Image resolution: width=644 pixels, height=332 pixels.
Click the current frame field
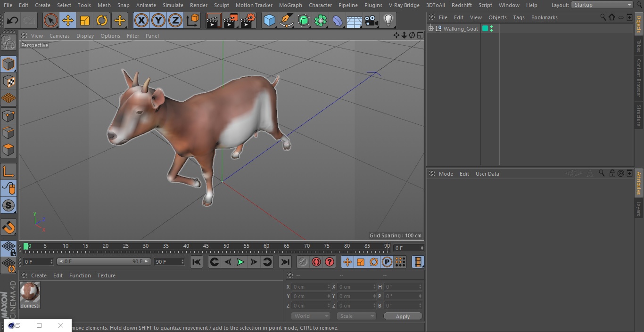(408, 248)
